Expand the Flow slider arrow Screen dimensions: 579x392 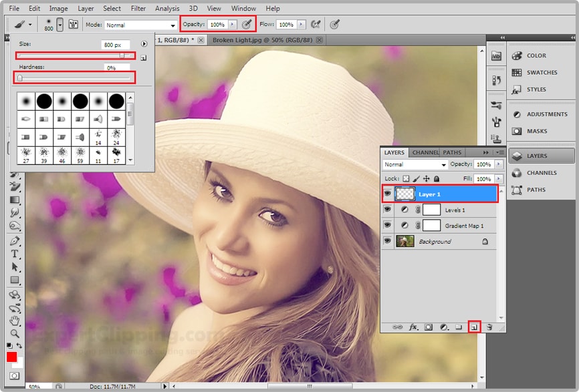[x=302, y=25]
